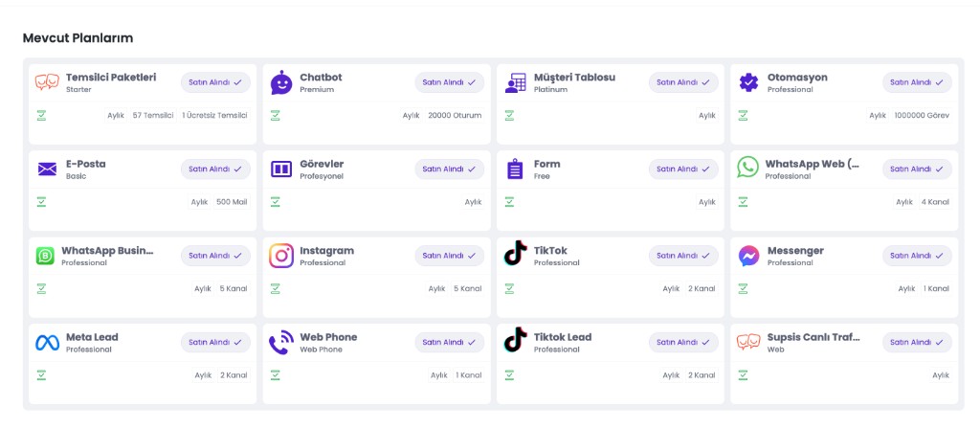Click Satın Alındı on Supsis Canlı Trafik card

(x=917, y=342)
